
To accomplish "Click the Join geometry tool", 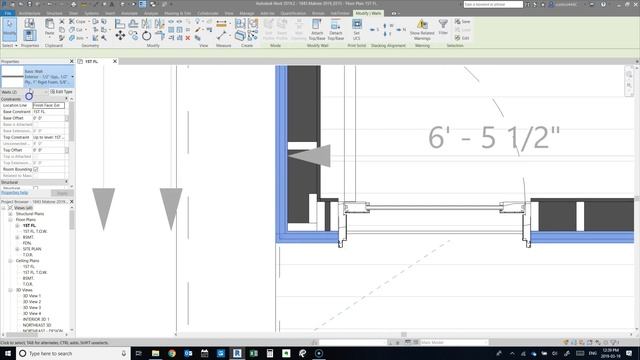I will 76,38.
